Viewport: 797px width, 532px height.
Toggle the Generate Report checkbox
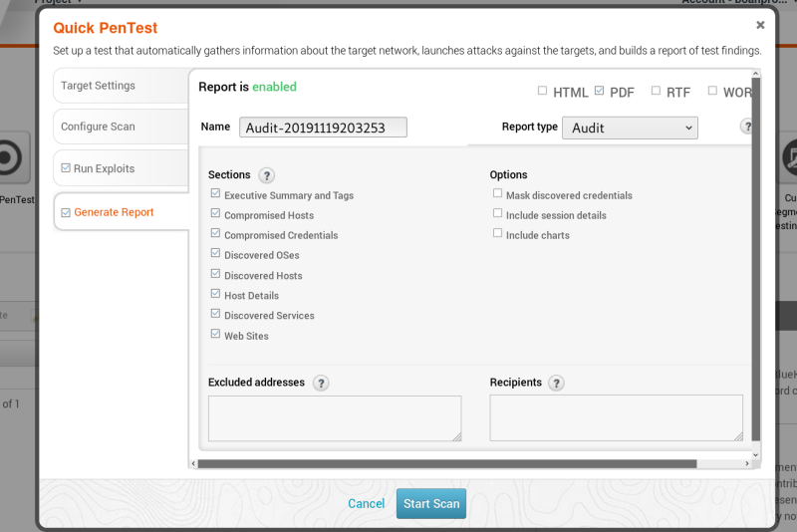coord(66,212)
